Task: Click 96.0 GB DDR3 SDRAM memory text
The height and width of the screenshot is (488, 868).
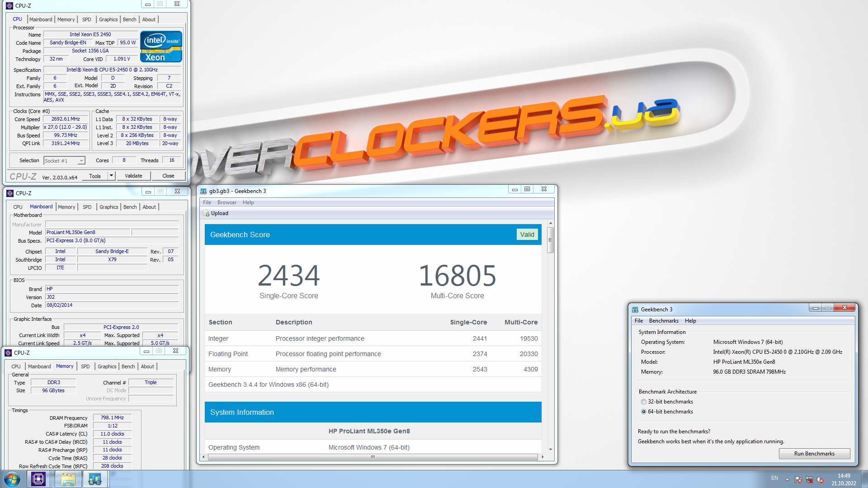Action: (x=750, y=372)
